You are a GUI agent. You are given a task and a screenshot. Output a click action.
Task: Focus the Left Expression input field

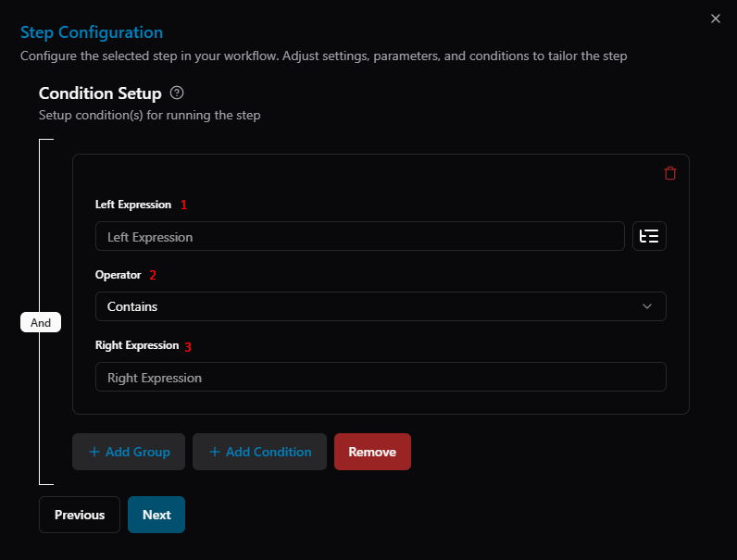pos(360,236)
